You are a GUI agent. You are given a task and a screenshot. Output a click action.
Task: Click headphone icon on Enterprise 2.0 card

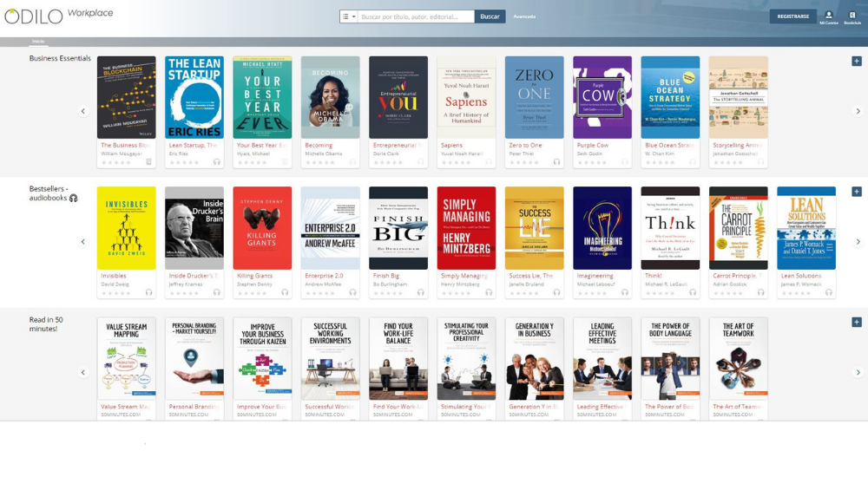point(352,292)
